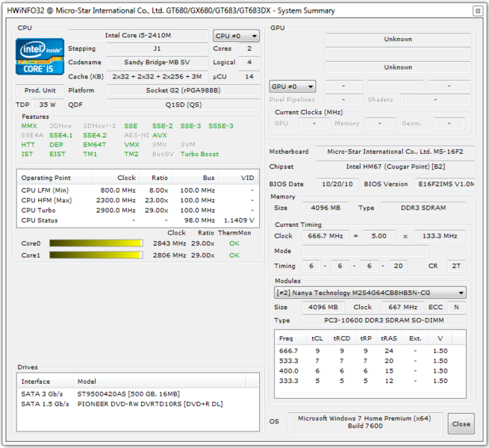Click the BIOS Version field E16F2IMS
The image size is (489, 448).
click(445, 184)
